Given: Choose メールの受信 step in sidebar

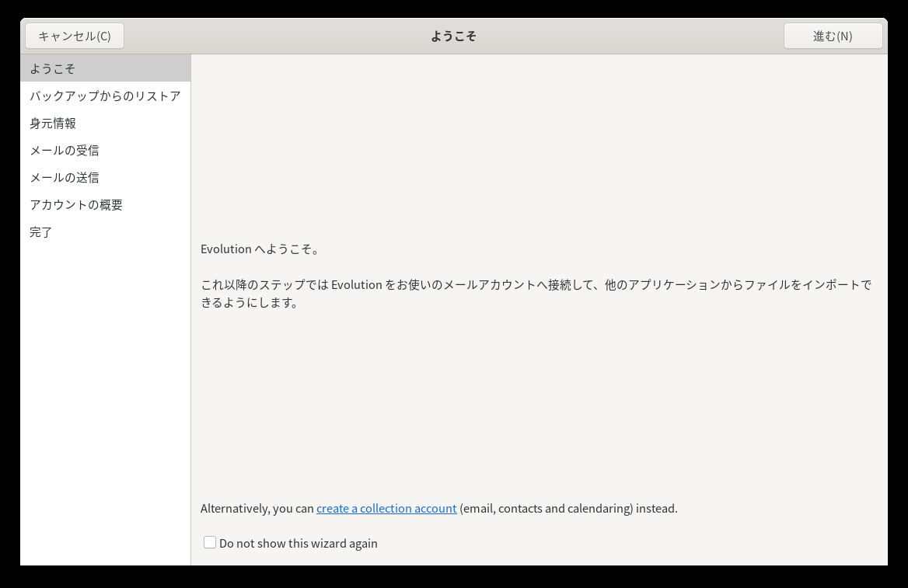Looking at the screenshot, I should 106,150.
